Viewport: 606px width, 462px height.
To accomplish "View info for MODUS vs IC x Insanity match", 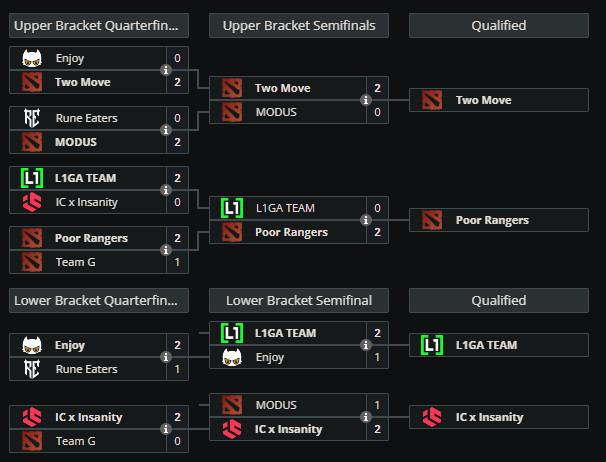I will point(366,417).
